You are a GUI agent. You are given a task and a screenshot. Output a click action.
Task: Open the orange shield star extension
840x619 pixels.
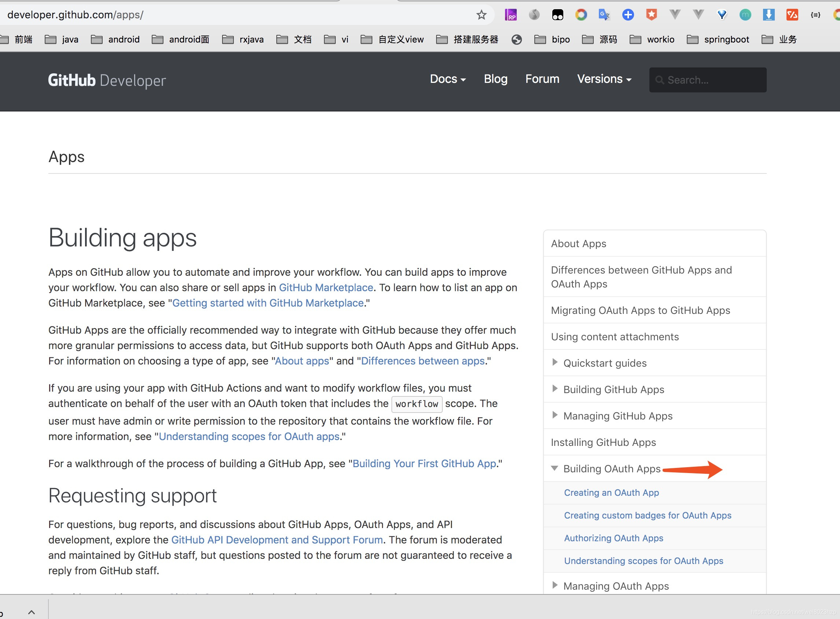pyautogui.click(x=651, y=15)
